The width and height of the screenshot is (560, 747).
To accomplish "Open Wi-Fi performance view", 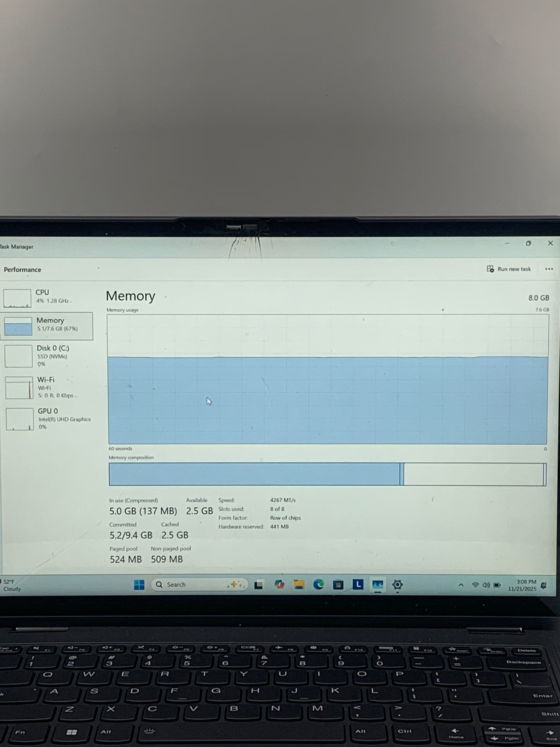I will (47, 387).
